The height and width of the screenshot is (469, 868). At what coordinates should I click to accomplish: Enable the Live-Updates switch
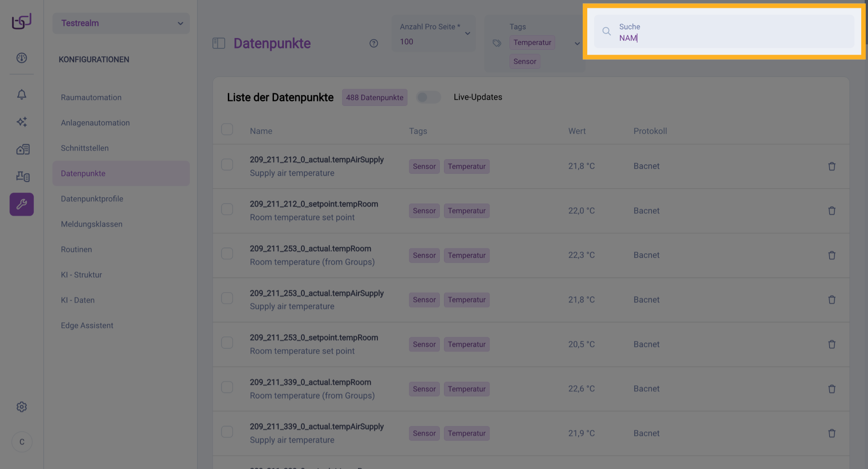click(x=428, y=97)
